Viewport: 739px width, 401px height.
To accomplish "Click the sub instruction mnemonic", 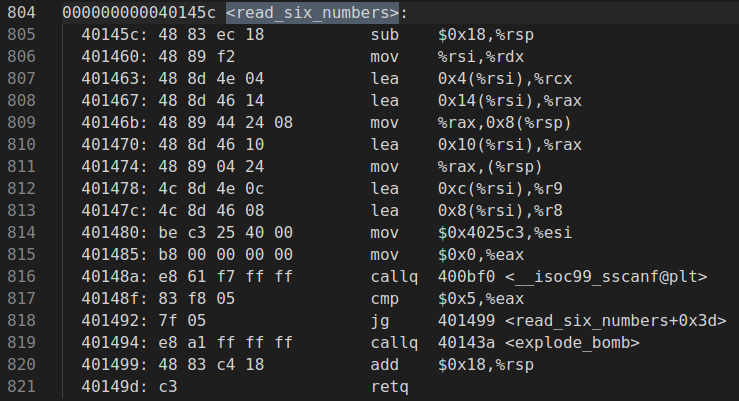I will click(x=383, y=35).
